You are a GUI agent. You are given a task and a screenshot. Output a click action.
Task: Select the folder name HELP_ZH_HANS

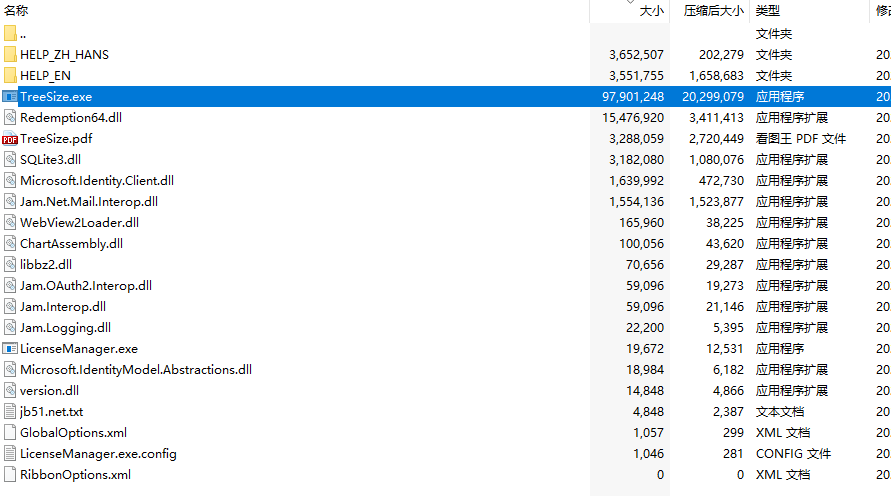(64, 55)
